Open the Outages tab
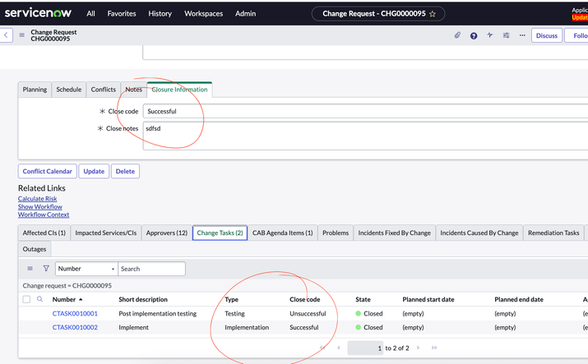The image size is (588, 364). [34, 249]
